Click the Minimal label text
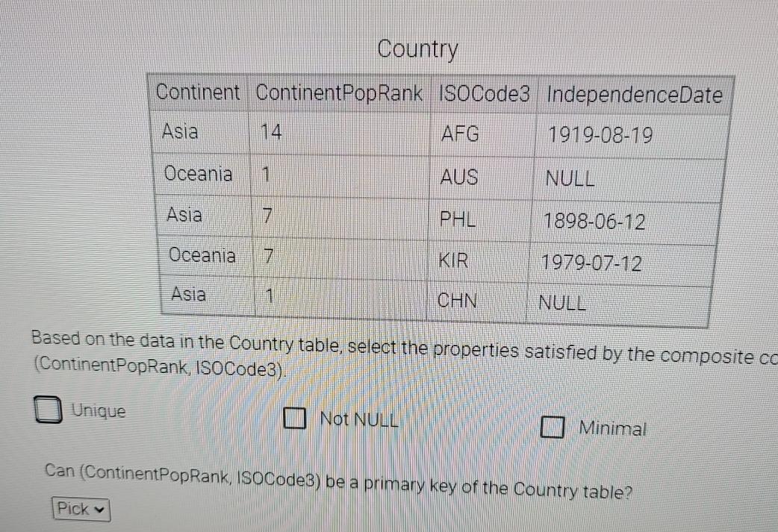Viewport: 778px width, 532px height. point(613,428)
